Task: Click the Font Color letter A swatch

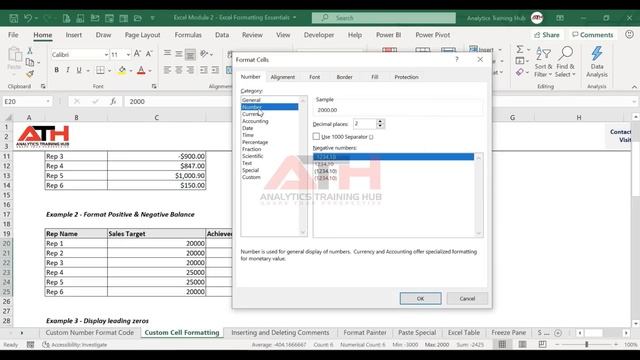Action: [141, 70]
